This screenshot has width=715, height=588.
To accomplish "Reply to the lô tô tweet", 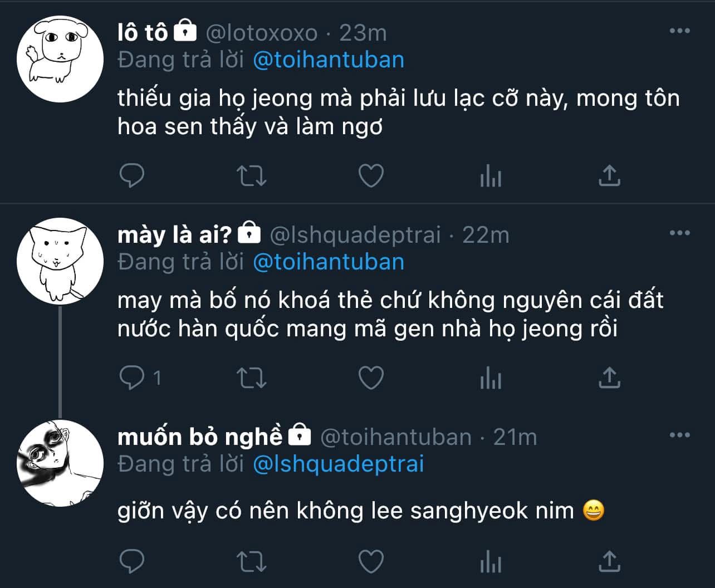I will point(132,176).
